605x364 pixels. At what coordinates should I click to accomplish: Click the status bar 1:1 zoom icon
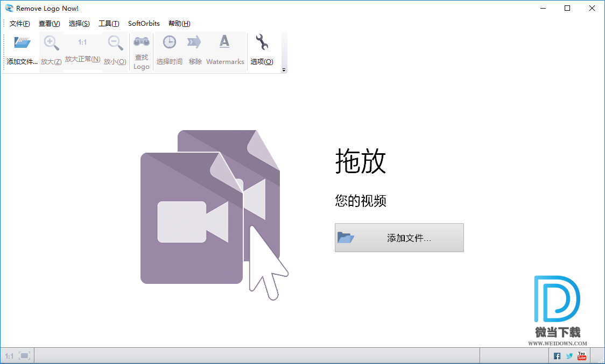coord(9,356)
